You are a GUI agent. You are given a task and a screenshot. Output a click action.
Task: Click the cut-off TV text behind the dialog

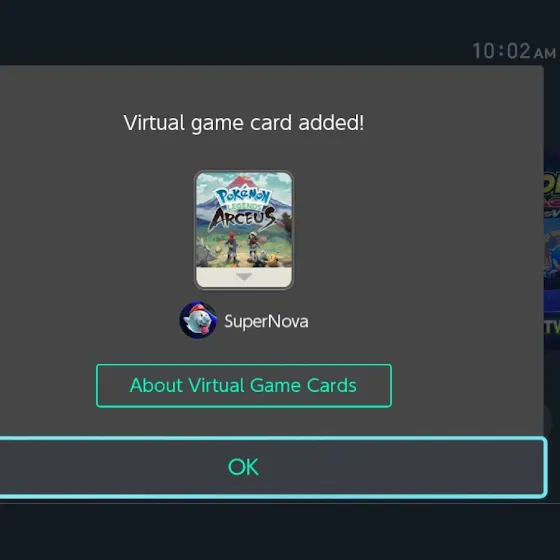click(x=552, y=327)
